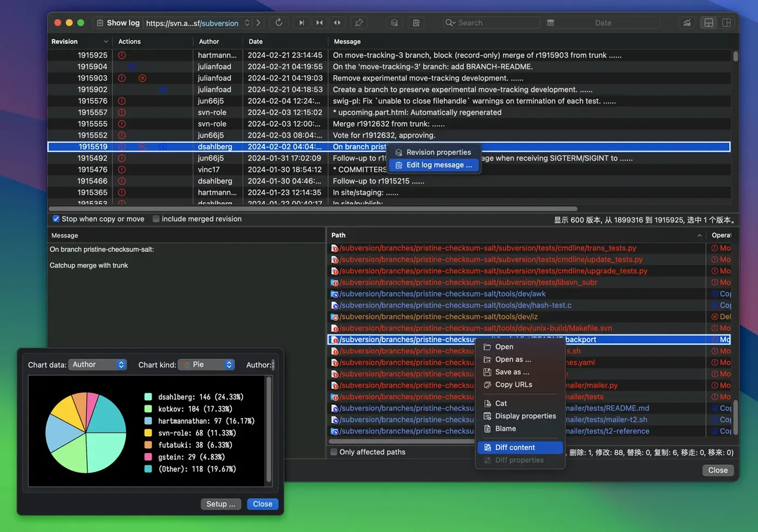
Task: Open the Chart data Author dropdown
Action: point(97,364)
